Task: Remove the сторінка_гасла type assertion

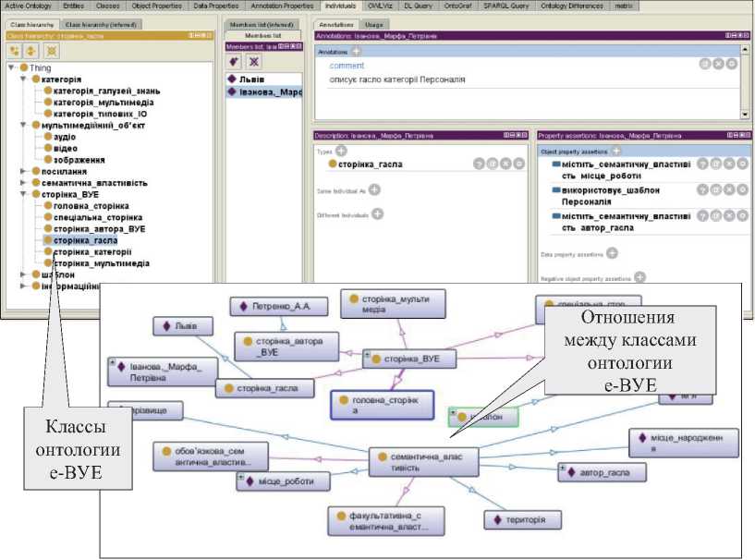Action: tap(505, 164)
